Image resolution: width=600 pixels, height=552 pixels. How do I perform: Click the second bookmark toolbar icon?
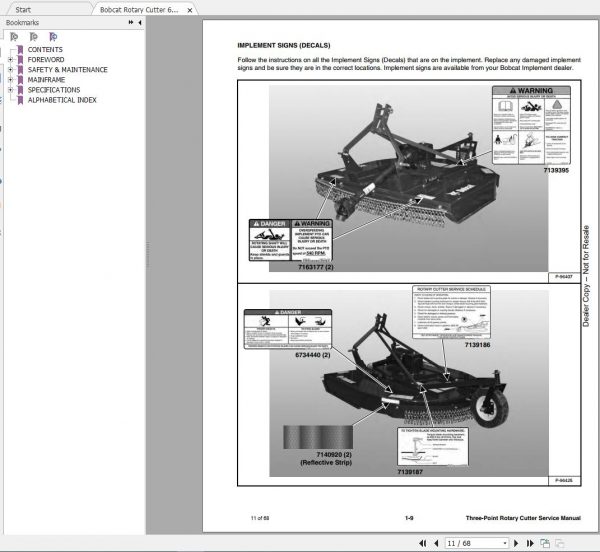coord(34,37)
